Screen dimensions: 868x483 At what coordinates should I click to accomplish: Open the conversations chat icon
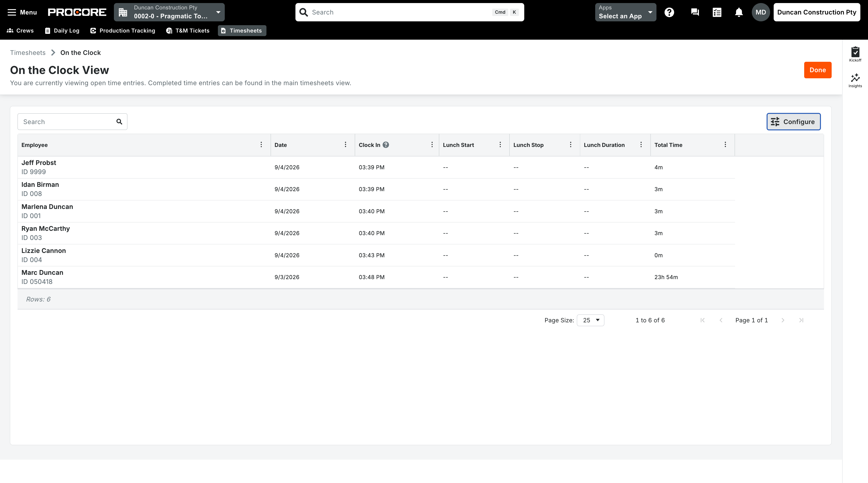[x=695, y=12]
